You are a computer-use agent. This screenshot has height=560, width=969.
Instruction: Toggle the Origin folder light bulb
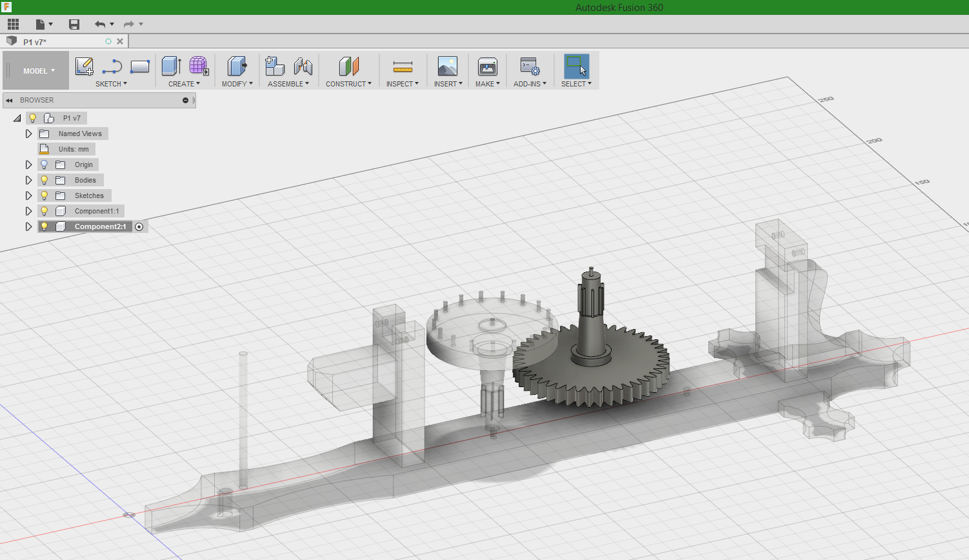(45, 165)
